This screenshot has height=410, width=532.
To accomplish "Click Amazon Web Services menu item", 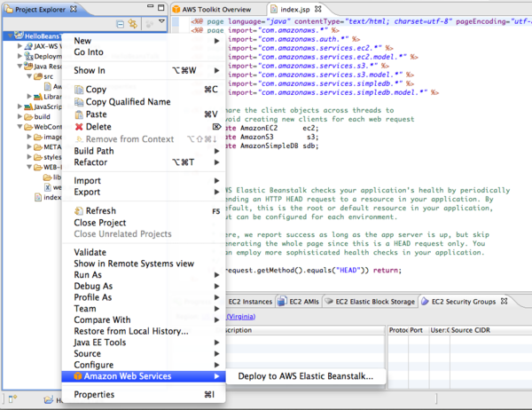I will tap(144, 376).
